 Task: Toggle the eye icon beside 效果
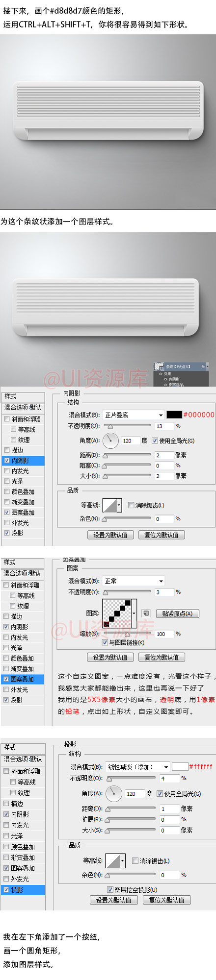pyautogui.click(x=160, y=373)
